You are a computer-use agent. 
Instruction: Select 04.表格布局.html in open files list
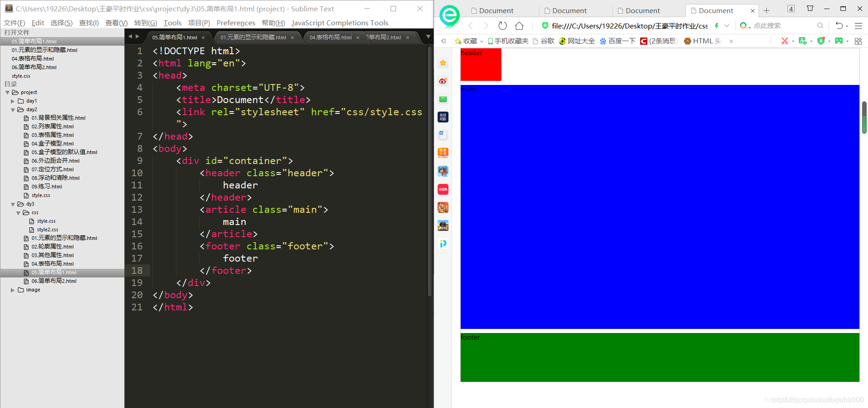[33, 59]
